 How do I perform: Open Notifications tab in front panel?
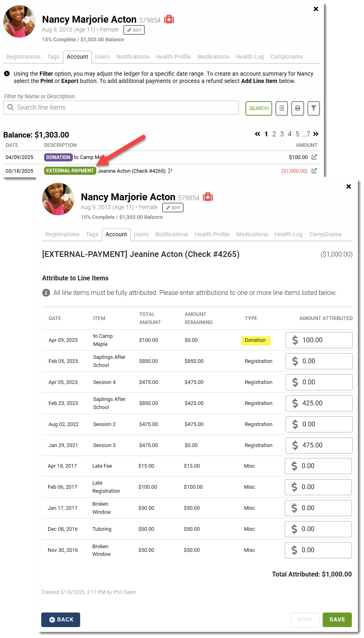[x=171, y=234]
